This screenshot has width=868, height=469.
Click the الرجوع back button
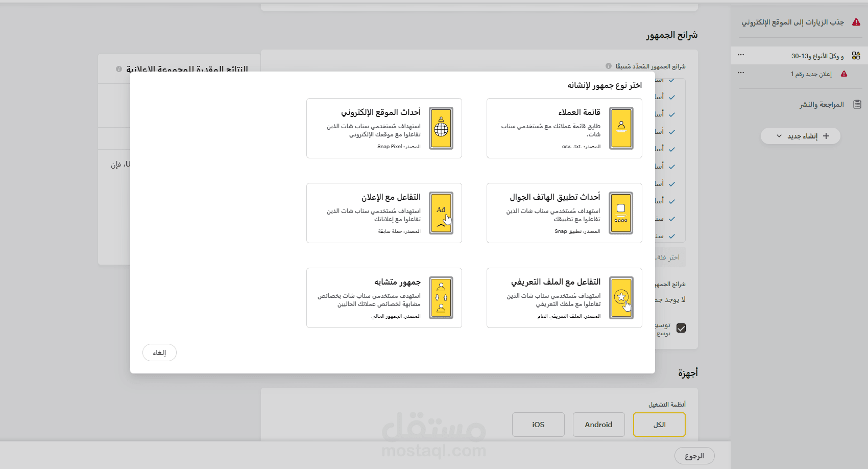694,456
